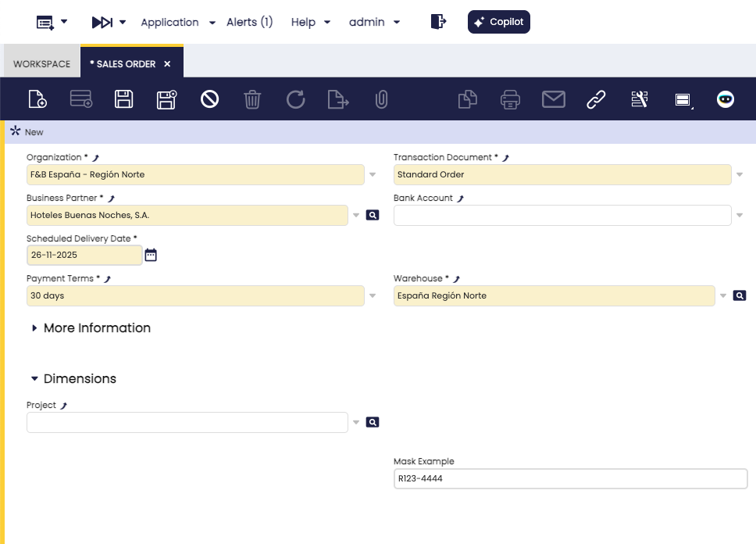Click the chain link icon in toolbar
756x544 pixels.
click(x=596, y=99)
